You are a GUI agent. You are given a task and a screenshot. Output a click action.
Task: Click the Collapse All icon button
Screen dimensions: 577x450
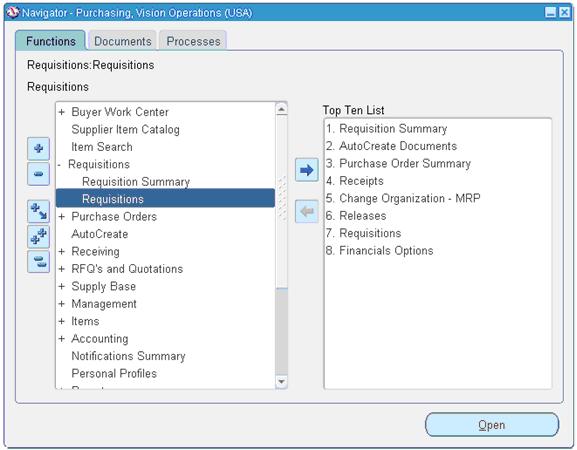[38, 262]
